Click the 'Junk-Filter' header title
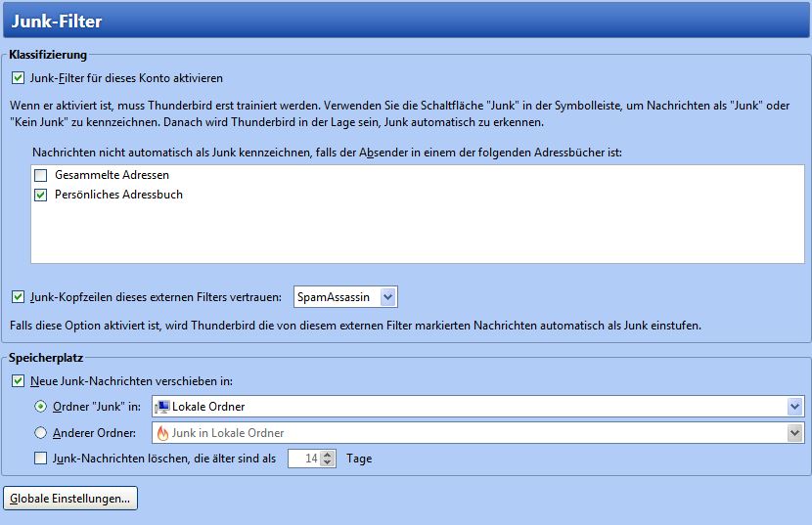This screenshot has height=525, width=812. pyautogui.click(x=57, y=22)
